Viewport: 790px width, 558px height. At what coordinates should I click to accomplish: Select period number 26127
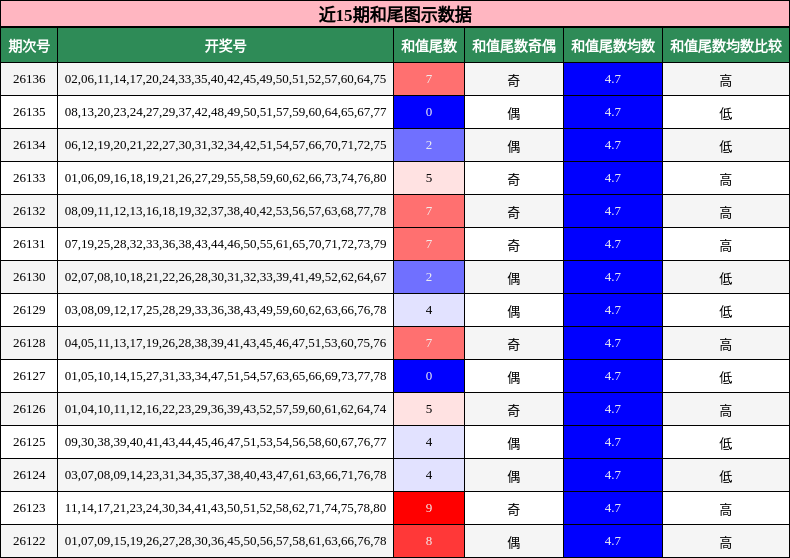coord(29,376)
